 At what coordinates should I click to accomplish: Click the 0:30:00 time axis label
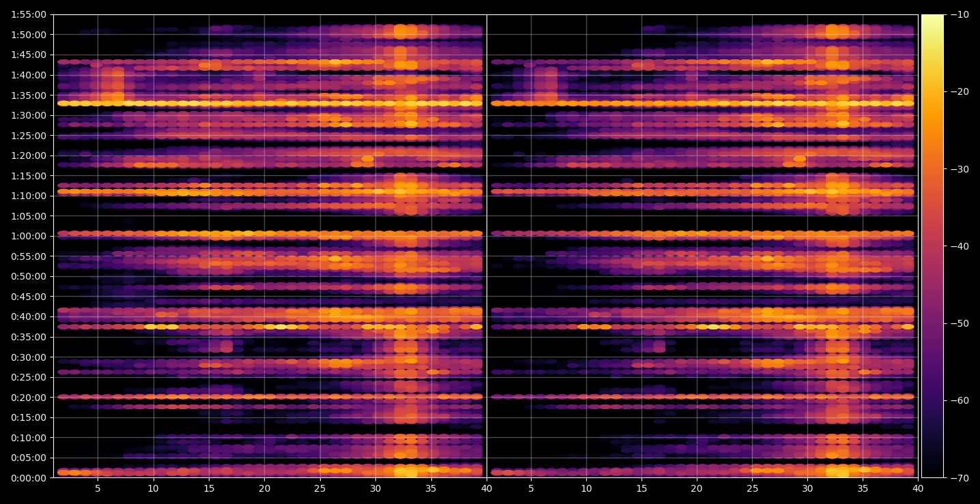coord(29,357)
